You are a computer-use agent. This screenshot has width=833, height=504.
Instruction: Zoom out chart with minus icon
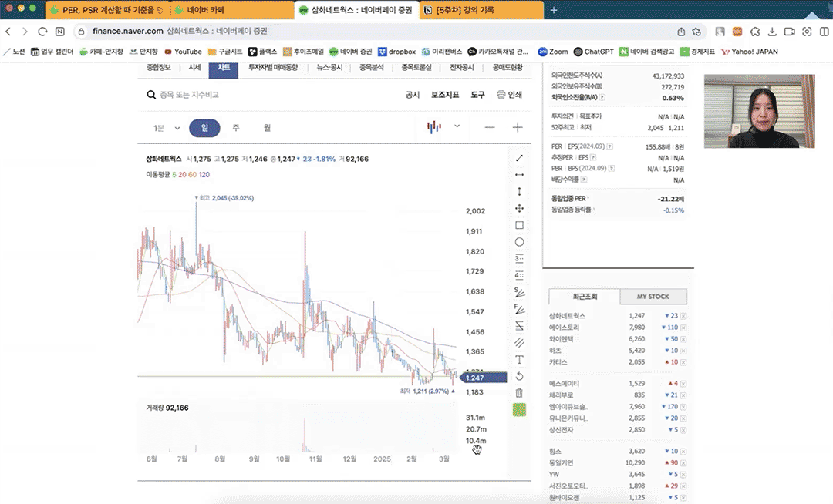click(x=490, y=128)
